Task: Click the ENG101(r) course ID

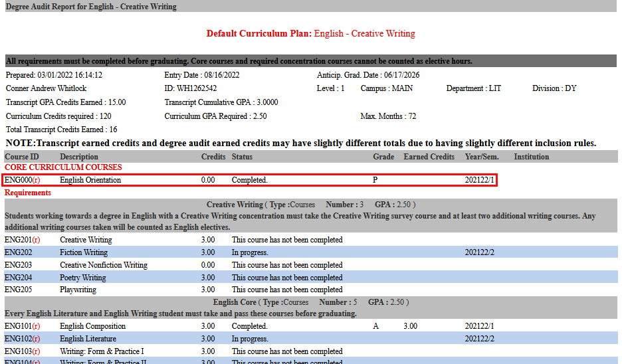Action: [22, 326]
